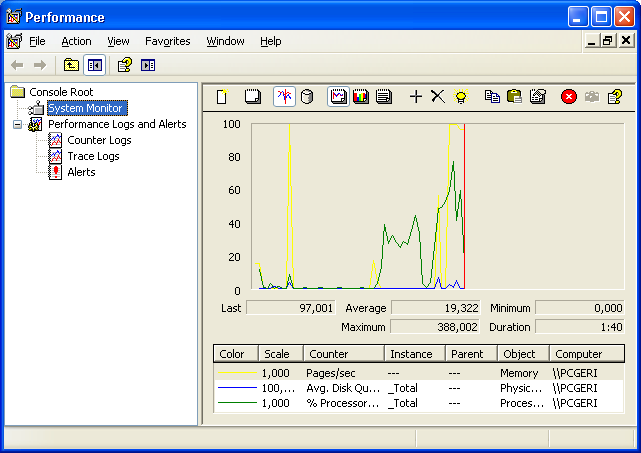Click the Parent column header

pos(471,354)
